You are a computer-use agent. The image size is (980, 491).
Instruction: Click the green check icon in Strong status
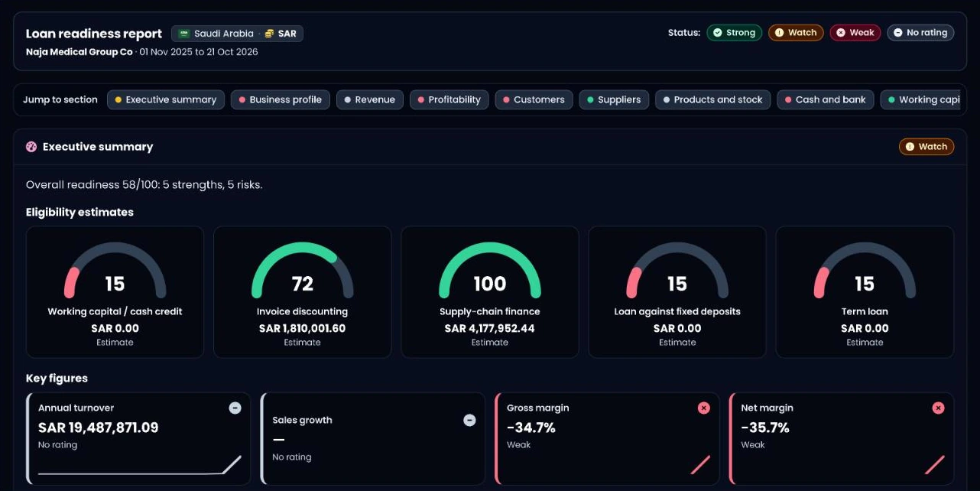coord(717,33)
